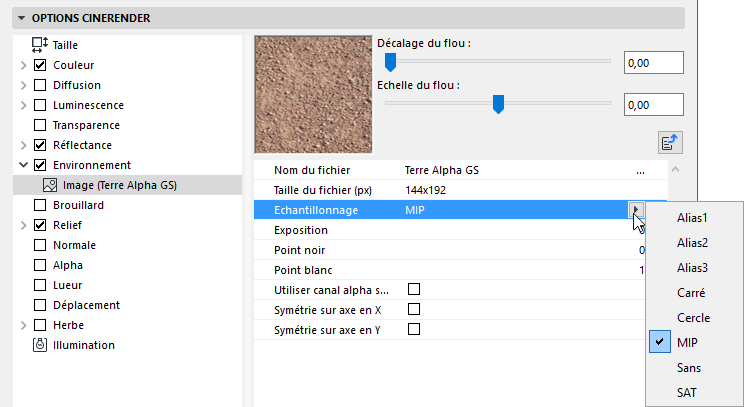This screenshot has width=744, height=407.
Task: Check Symétrie sur axe en Y
Action: point(414,329)
